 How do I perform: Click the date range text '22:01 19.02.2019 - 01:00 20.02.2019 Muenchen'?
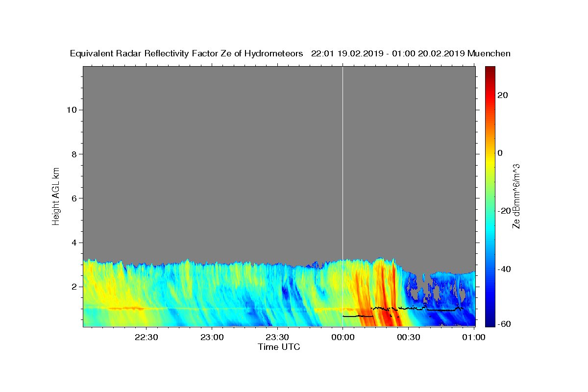[x=411, y=54]
